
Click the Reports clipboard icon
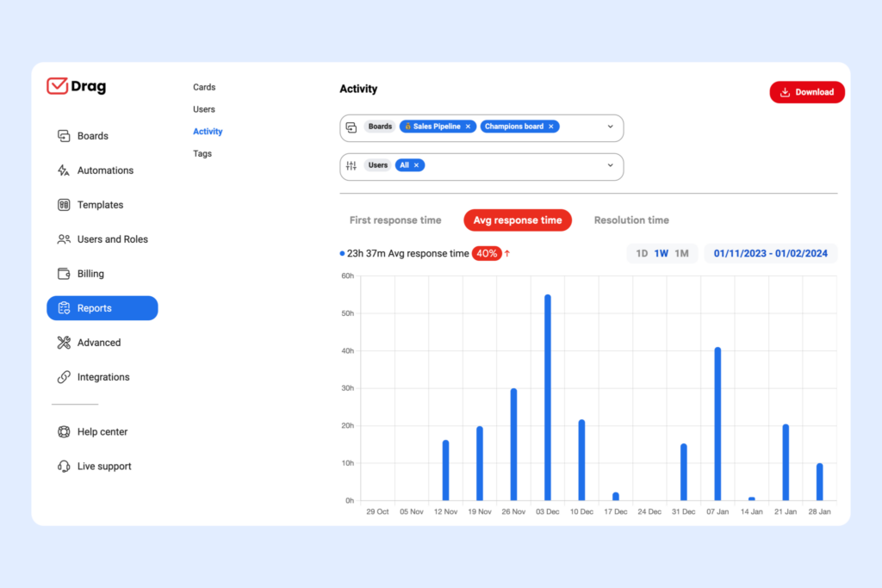point(64,308)
